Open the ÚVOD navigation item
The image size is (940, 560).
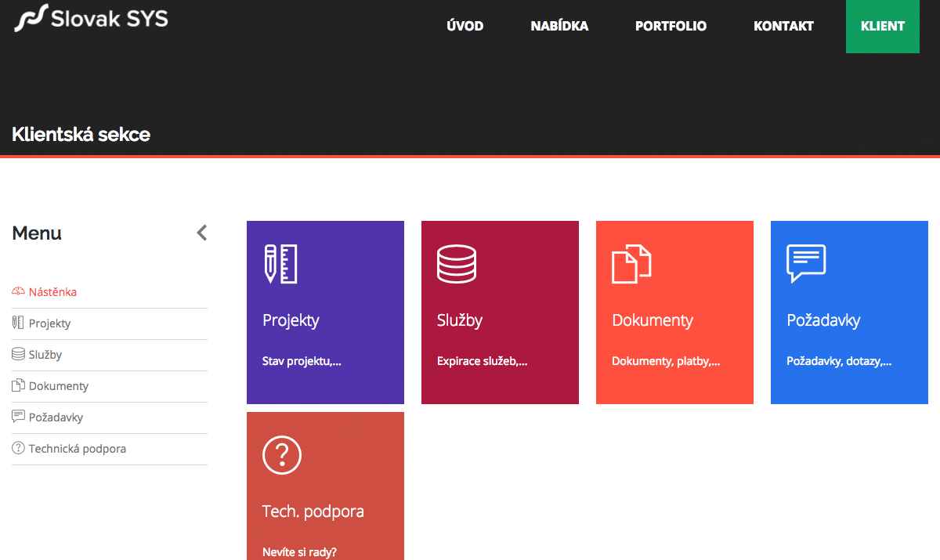click(x=465, y=26)
